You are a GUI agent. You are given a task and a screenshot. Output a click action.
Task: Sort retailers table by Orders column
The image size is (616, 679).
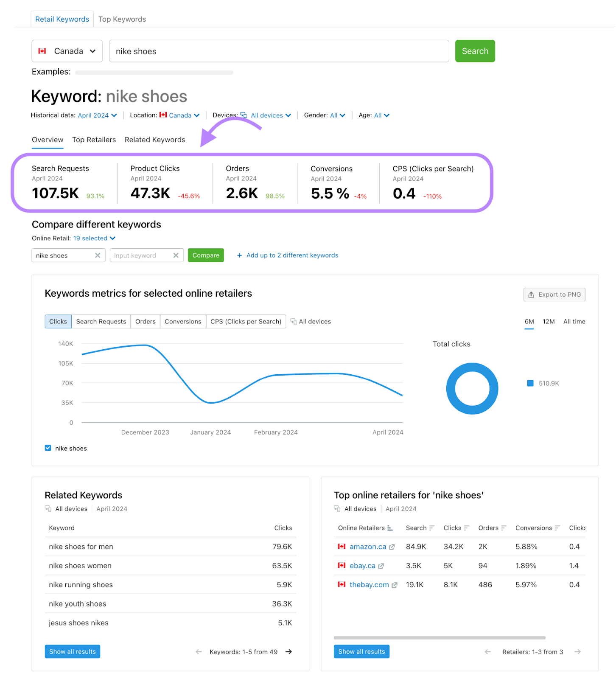coord(504,528)
